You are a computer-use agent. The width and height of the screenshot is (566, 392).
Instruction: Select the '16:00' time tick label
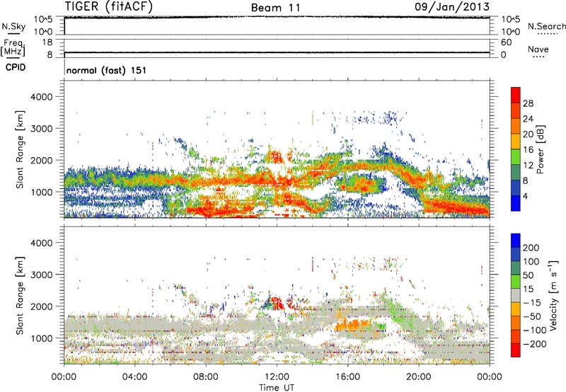point(348,377)
